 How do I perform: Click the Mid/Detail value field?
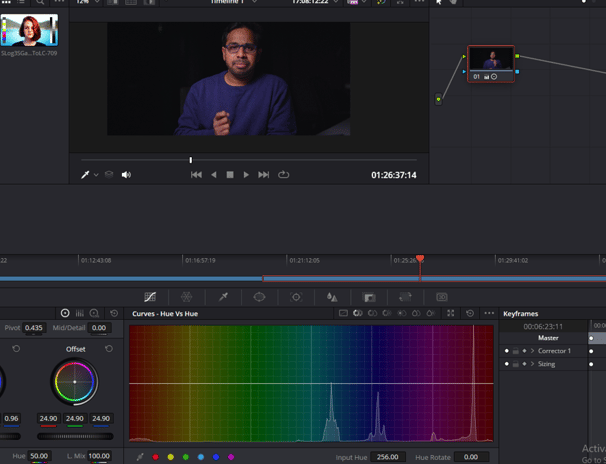tap(99, 328)
